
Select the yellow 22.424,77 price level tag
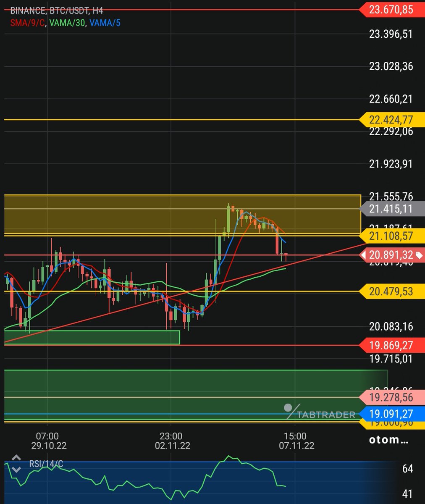pyautogui.click(x=392, y=120)
